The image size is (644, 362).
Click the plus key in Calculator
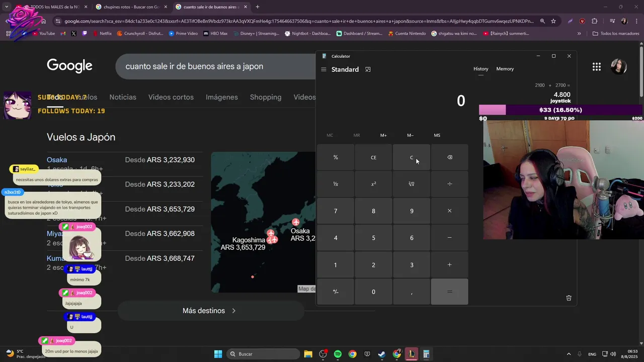[x=449, y=265]
